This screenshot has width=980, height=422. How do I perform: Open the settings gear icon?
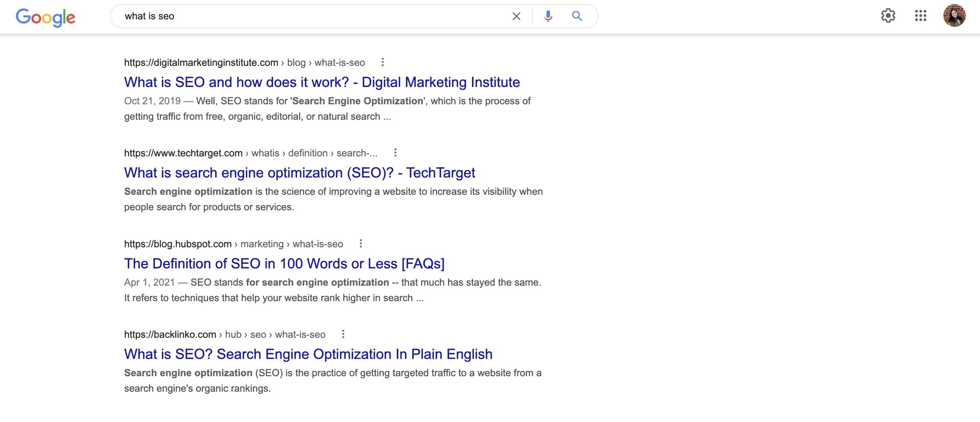888,16
